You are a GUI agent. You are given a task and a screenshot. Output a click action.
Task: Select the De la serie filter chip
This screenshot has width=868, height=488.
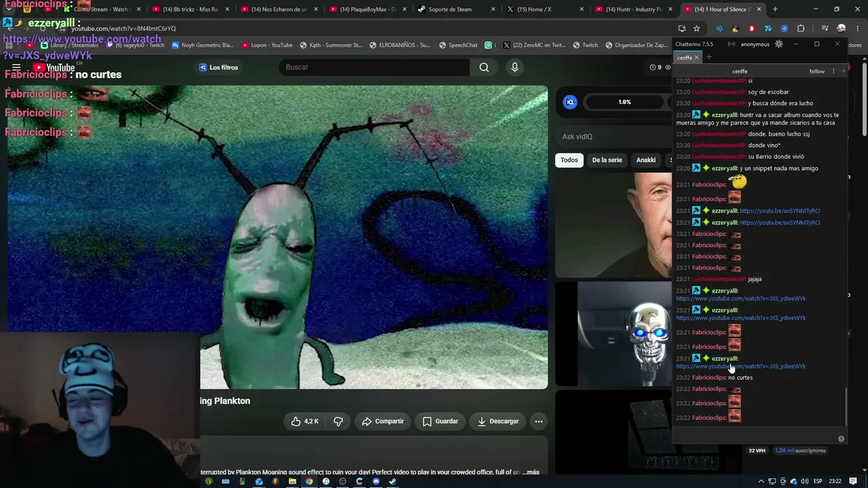pyautogui.click(x=607, y=160)
